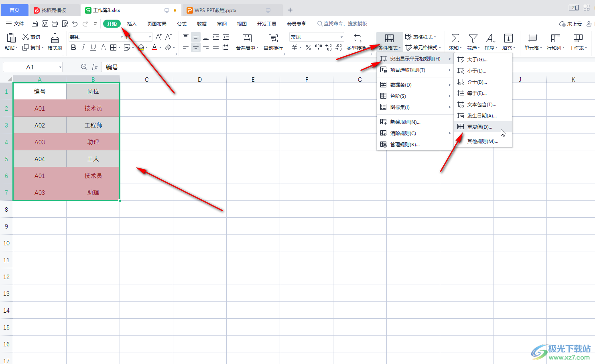
Task: Click the Percent style icon
Action: (309, 48)
